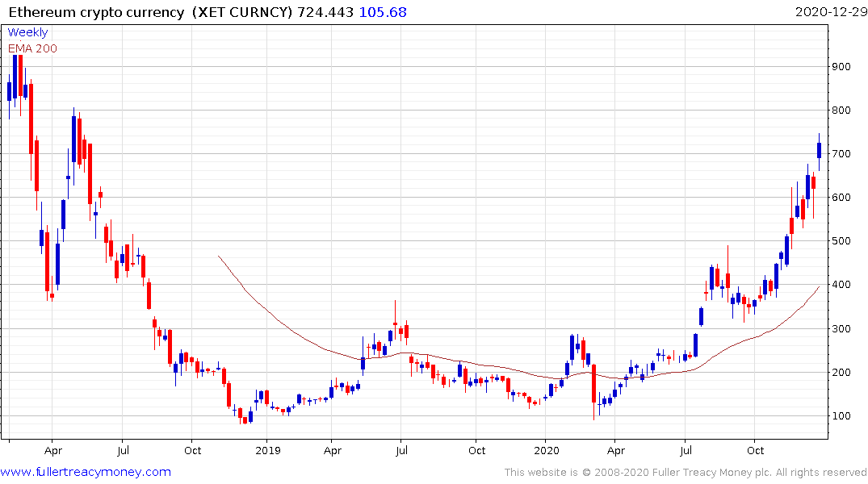The image size is (868, 484).
Task: Click the latest blue candle near 700
Action: pyautogui.click(x=820, y=151)
